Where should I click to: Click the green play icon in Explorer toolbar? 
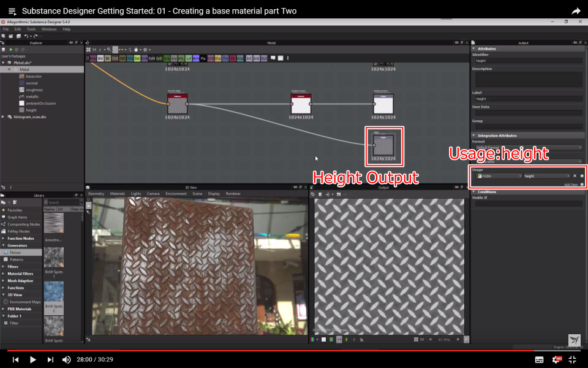click(x=11, y=50)
